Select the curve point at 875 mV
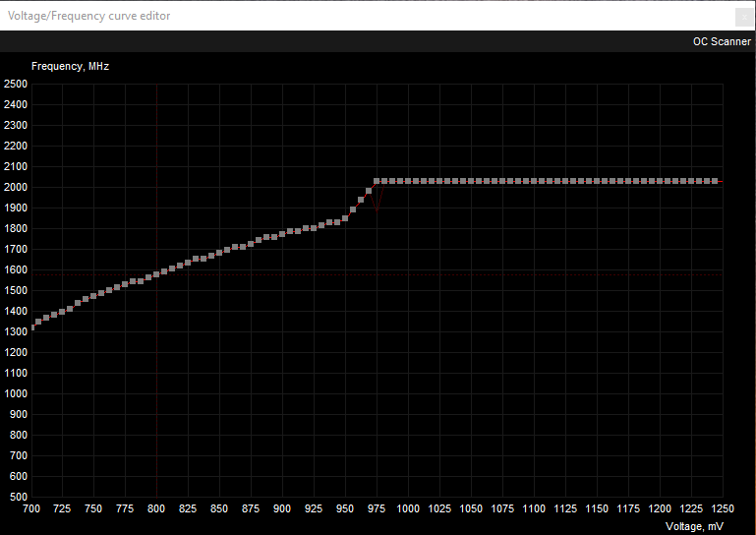756x535 pixels. coord(251,244)
